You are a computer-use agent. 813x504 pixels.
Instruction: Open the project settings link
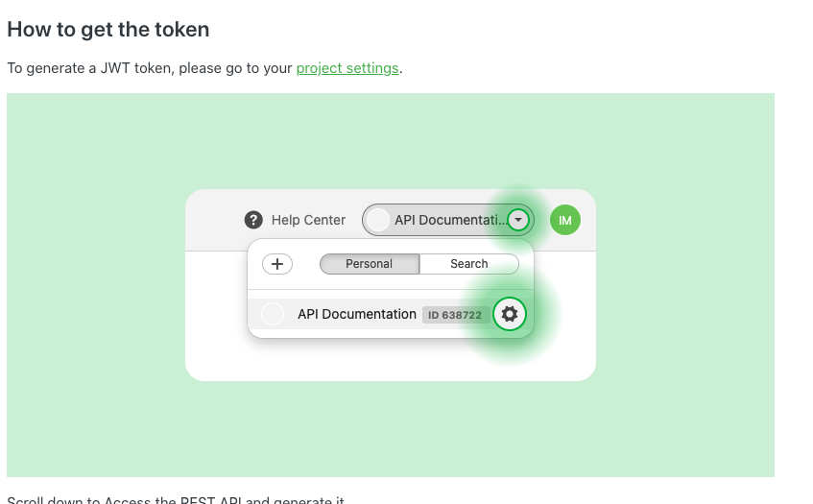[x=347, y=68]
